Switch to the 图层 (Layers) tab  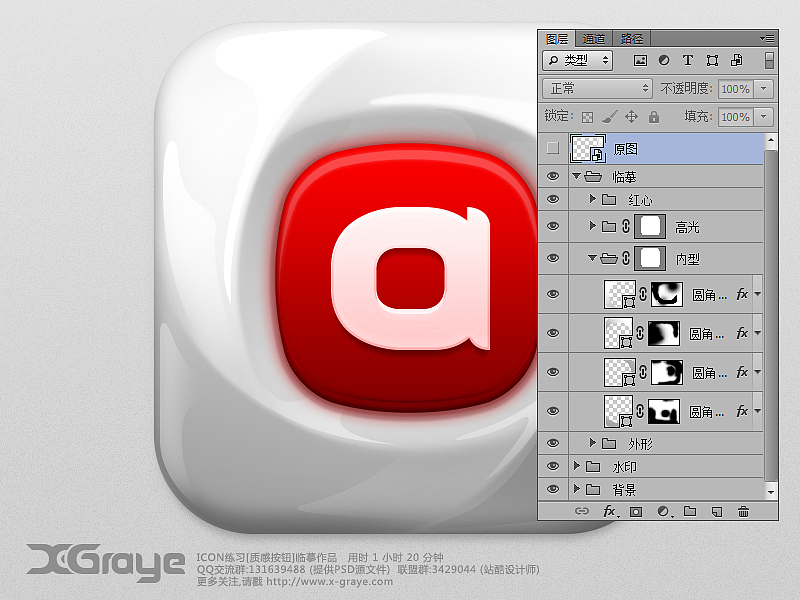(557, 39)
